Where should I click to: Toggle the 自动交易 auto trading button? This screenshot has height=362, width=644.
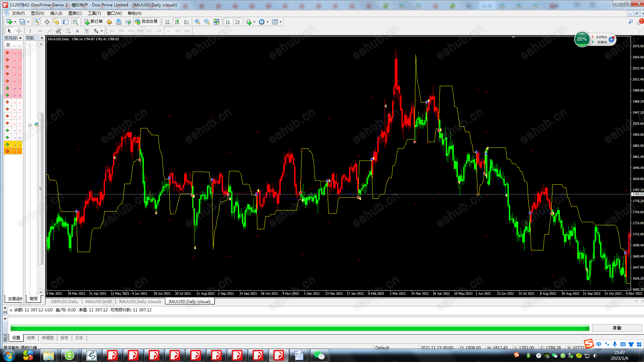point(146,22)
